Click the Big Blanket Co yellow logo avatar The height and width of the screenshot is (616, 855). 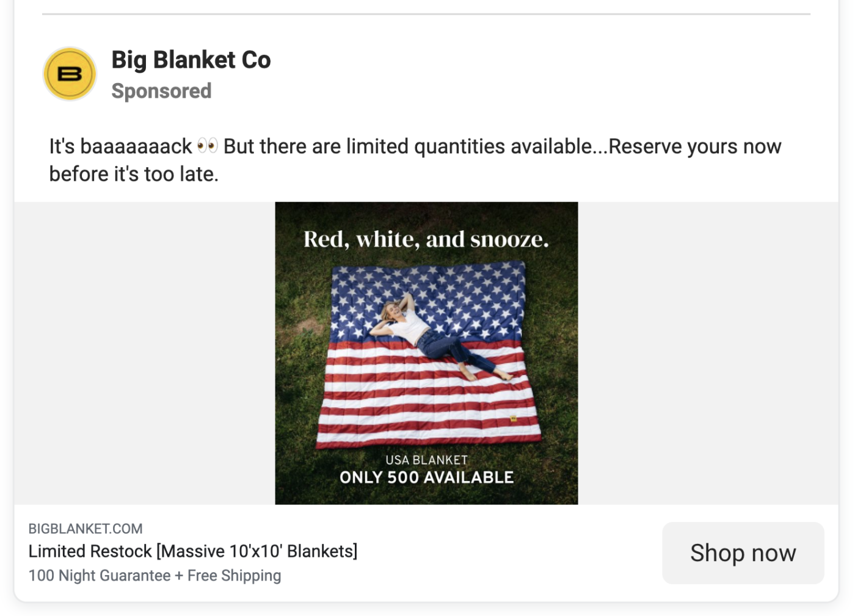pyautogui.click(x=70, y=74)
